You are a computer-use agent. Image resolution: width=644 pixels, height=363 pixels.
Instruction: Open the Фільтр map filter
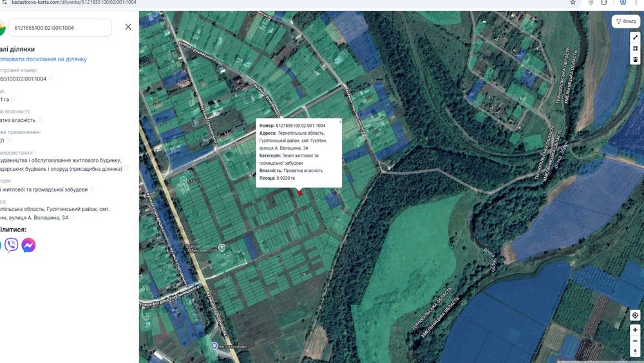(x=626, y=21)
